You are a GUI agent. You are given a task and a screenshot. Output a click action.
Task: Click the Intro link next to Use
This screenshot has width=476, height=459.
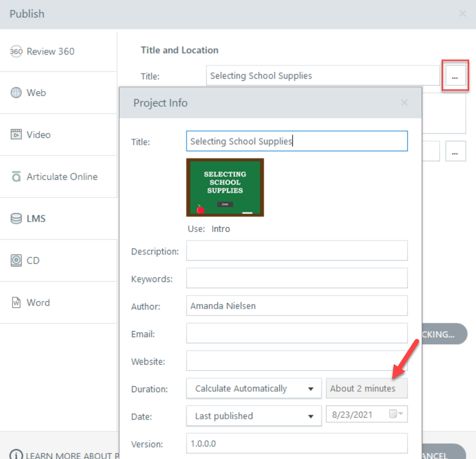[x=221, y=229]
